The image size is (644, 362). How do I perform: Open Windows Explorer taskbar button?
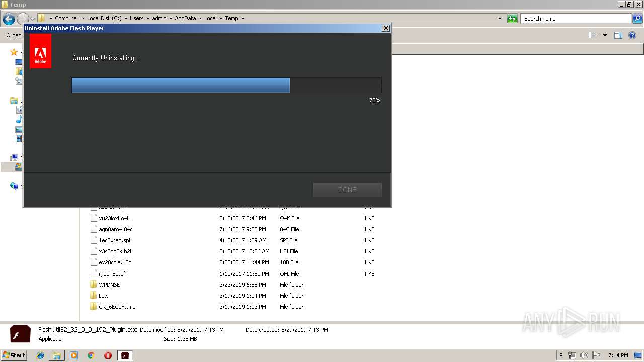click(57, 355)
